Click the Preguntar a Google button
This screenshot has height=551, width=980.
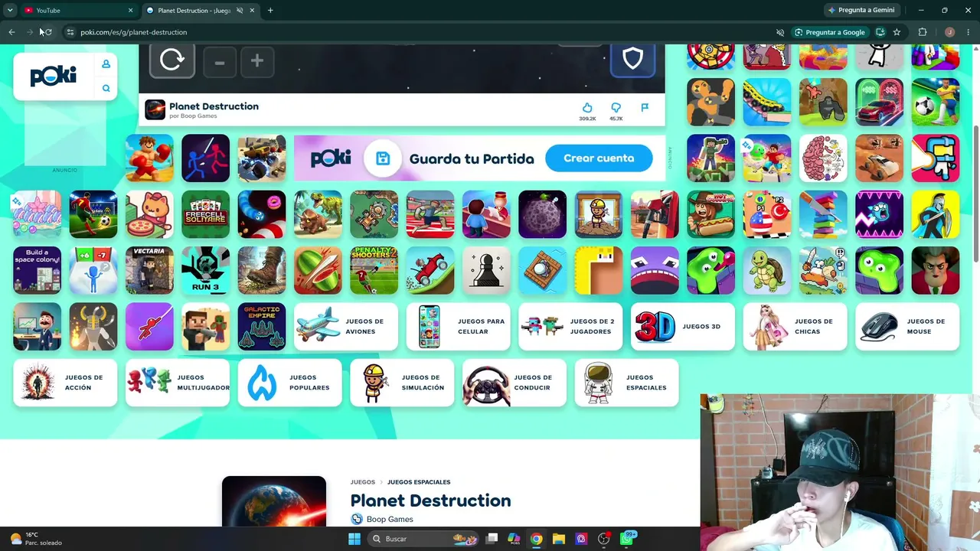829,32
